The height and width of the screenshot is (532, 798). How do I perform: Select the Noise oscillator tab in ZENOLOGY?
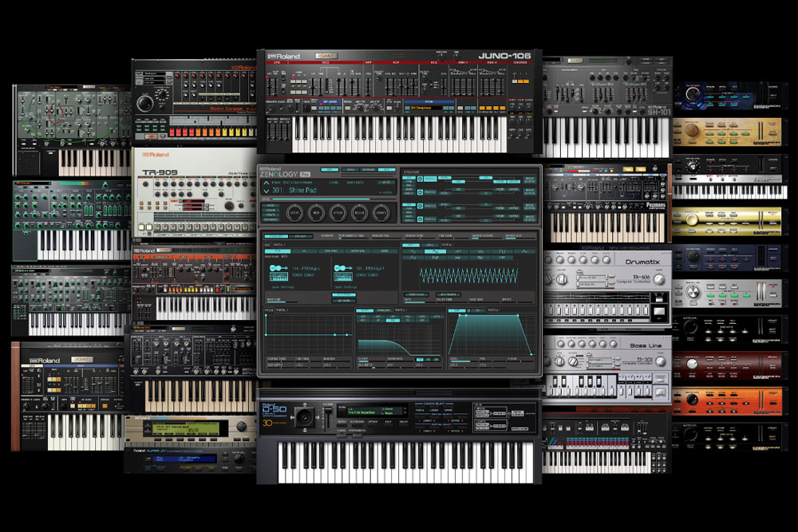[385, 251]
